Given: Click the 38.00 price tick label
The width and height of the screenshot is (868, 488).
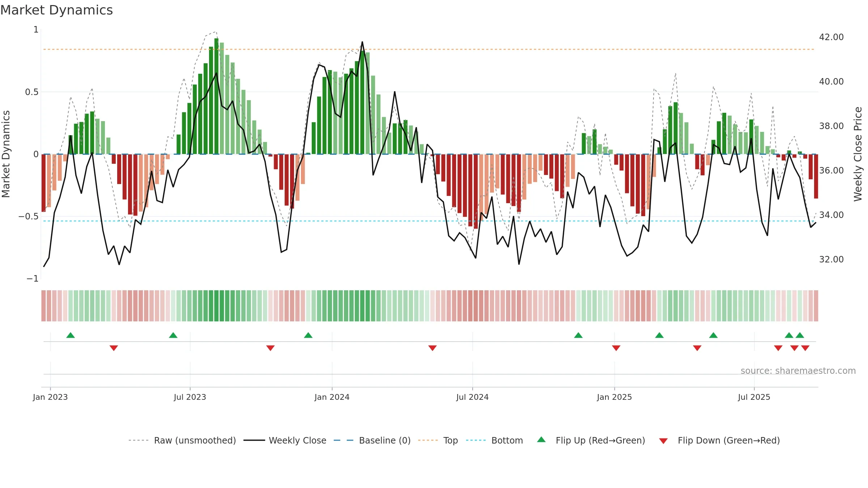Looking at the screenshot, I should click(x=831, y=126).
